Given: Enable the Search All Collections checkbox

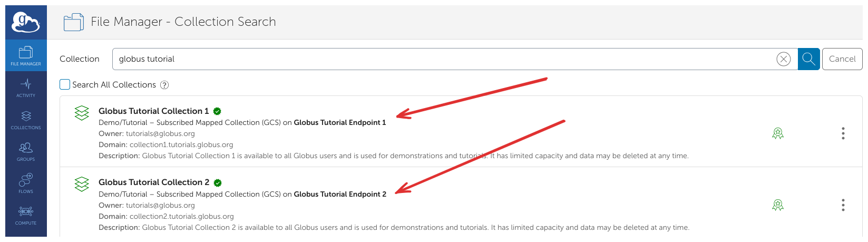Looking at the screenshot, I should [65, 84].
